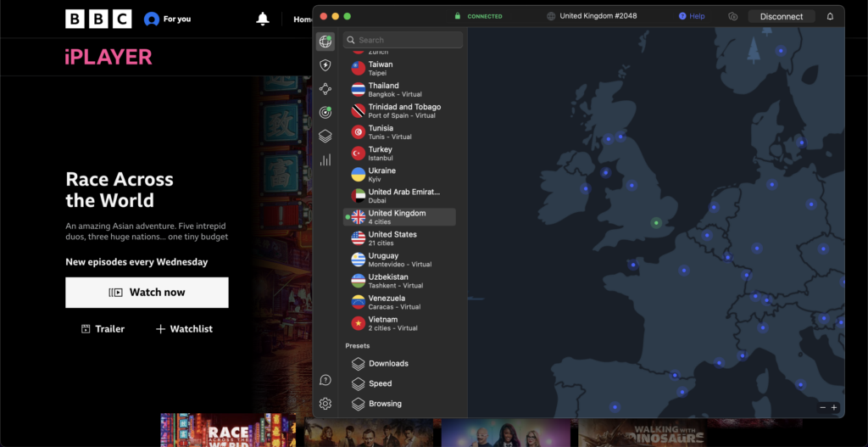This screenshot has width=868, height=447.
Task: Click 'Kyiv' city text under Ukraine
Action: pos(375,180)
